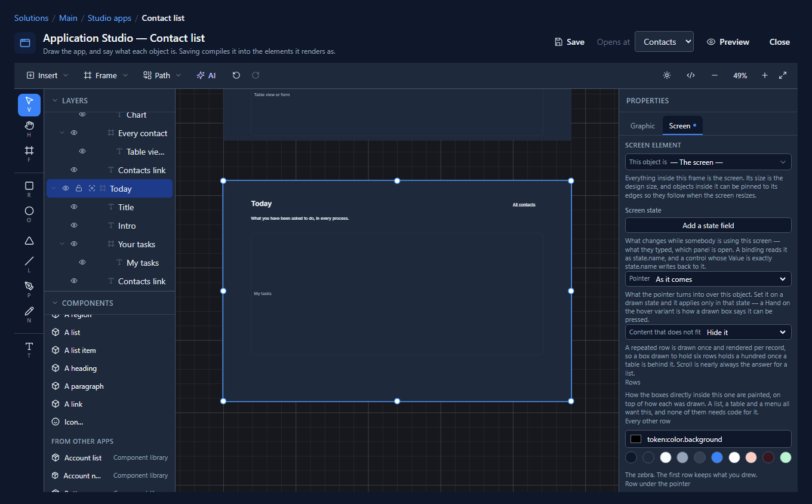This screenshot has width=812, height=504.
Task: Select the arrow Select tool (V)
Action: 29,105
